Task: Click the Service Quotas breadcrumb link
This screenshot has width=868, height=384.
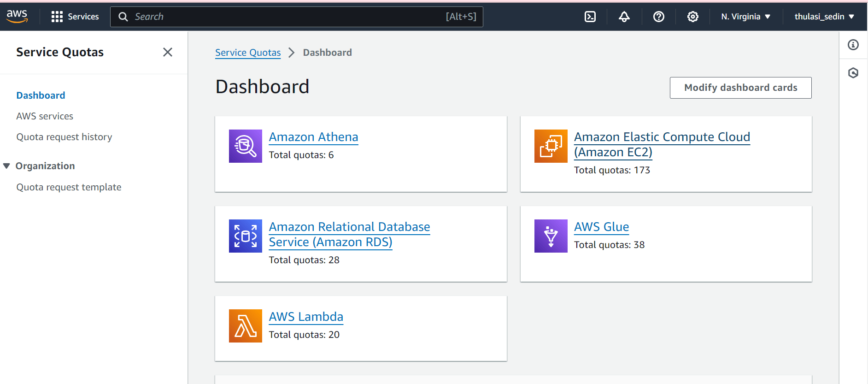Action: click(x=248, y=53)
